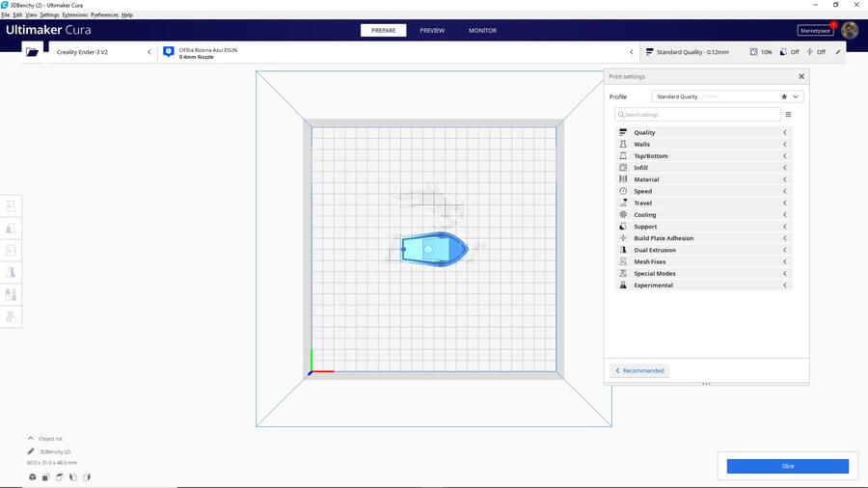This screenshot has width=868, height=488.
Task: Click the Recommended button
Action: (x=639, y=370)
